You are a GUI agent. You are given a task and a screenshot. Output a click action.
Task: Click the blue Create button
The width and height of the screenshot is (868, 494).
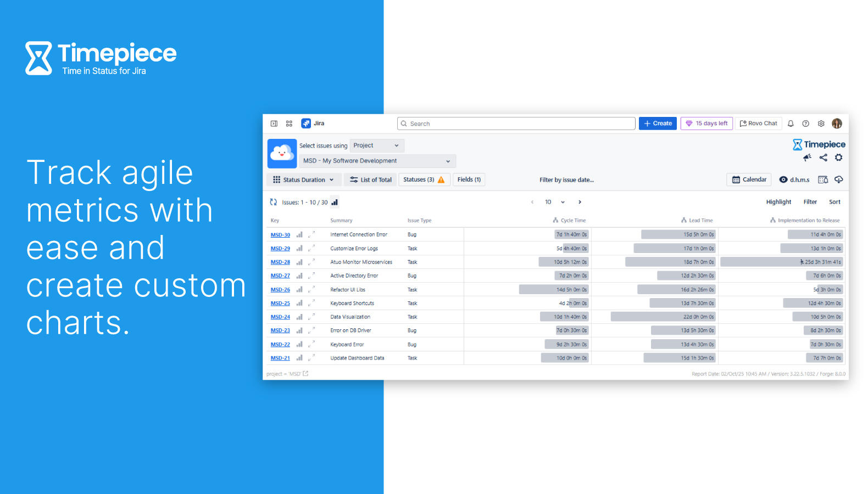tap(658, 123)
